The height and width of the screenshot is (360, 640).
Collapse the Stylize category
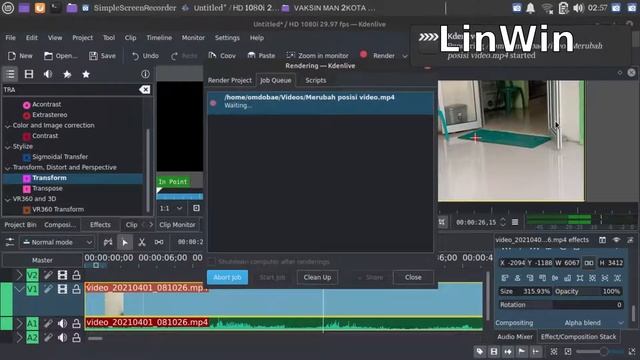coord(7,147)
